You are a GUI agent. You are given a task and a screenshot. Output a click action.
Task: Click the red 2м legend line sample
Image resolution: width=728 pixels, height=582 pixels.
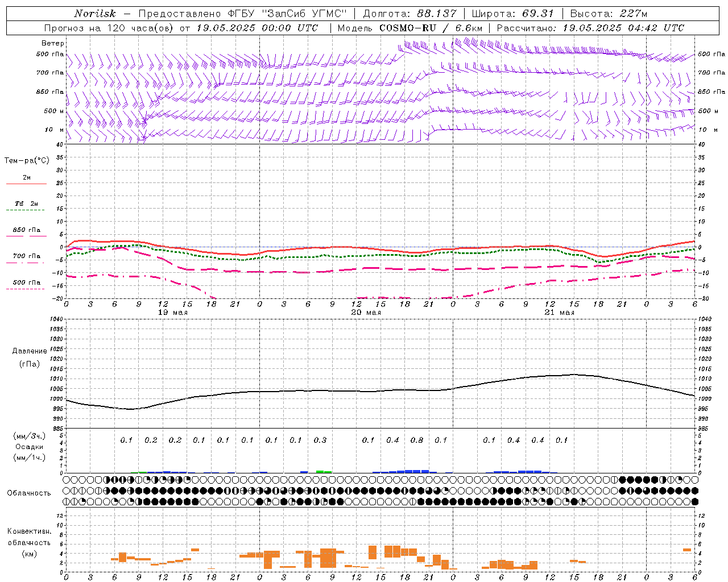(x=26, y=184)
